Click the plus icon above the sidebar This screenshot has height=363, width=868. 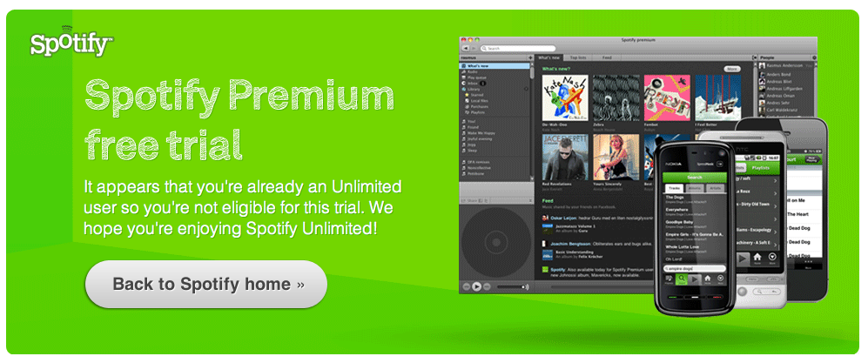coord(530,57)
